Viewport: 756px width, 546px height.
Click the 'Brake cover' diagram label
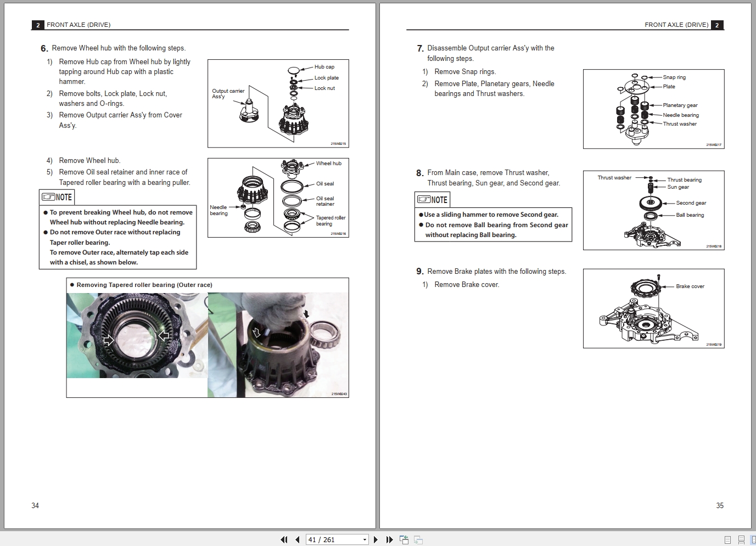tap(690, 286)
